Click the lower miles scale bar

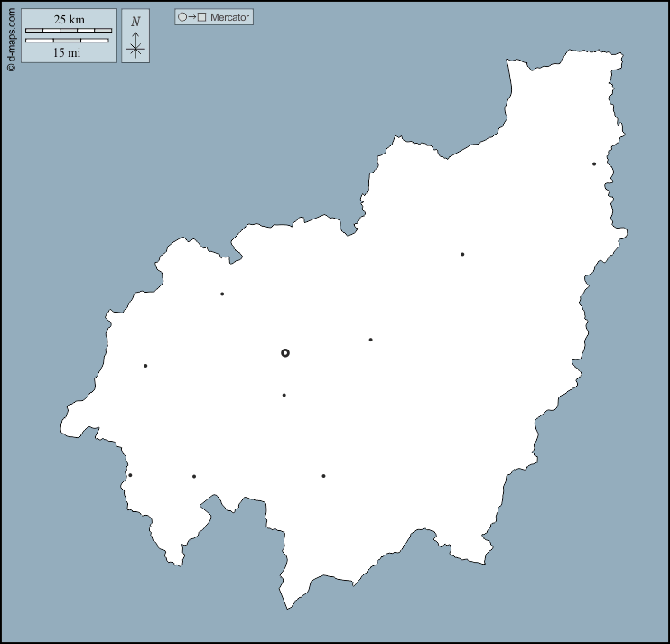pos(67,41)
